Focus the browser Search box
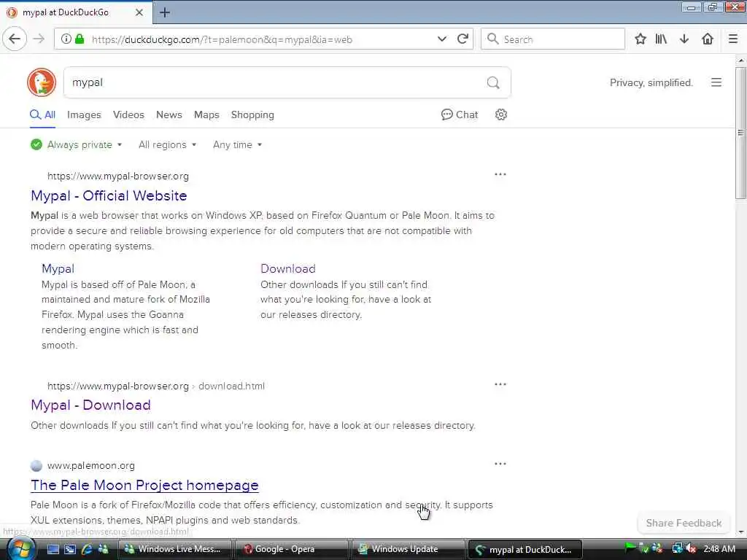 [x=553, y=39]
